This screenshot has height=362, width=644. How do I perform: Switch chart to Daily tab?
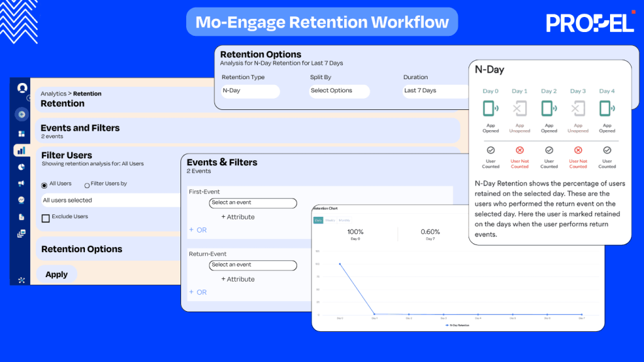(318, 221)
